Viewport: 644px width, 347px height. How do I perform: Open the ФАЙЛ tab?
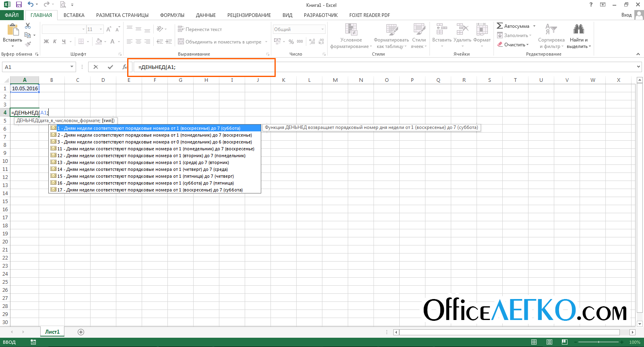point(12,15)
